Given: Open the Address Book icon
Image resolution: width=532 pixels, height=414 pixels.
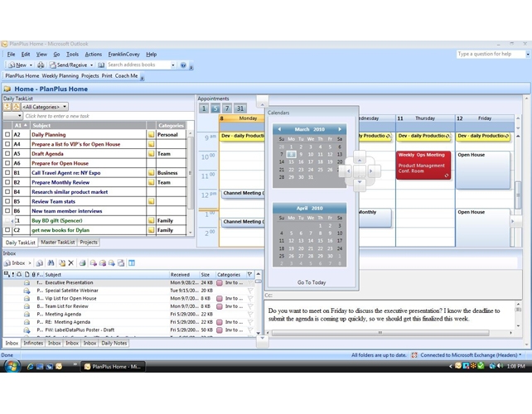Looking at the screenshot, I should click(101, 65).
